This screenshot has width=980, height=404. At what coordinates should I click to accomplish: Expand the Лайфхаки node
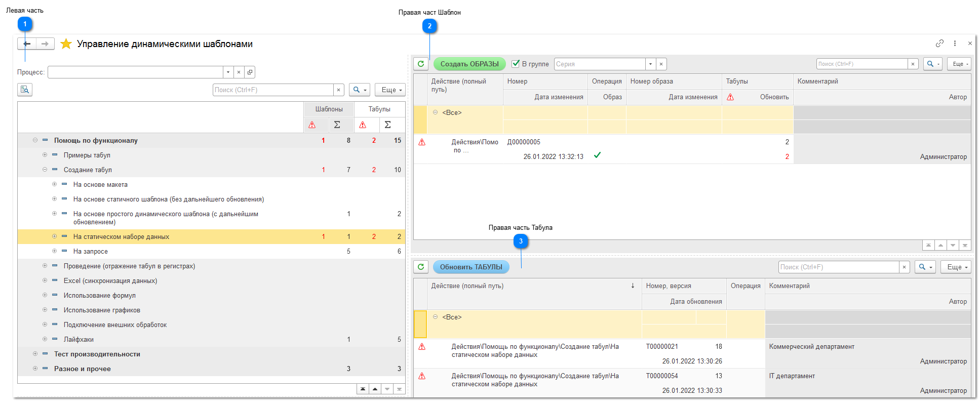[x=45, y=339]
